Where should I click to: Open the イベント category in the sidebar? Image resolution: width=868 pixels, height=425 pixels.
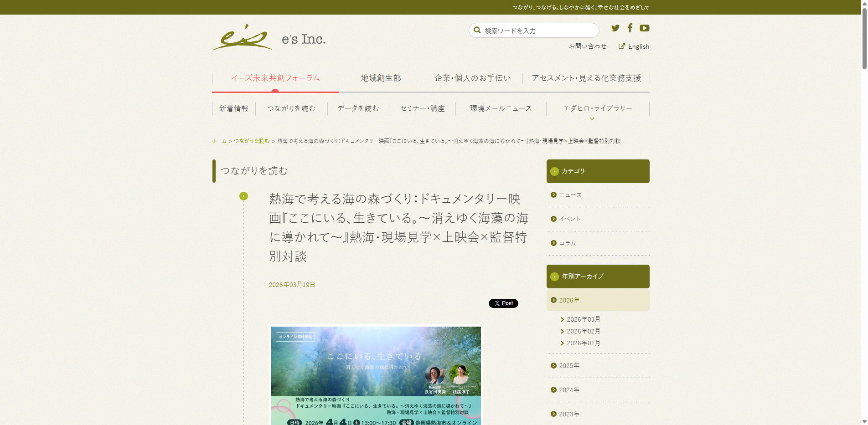pyautogui.click(x=570, y=219)
